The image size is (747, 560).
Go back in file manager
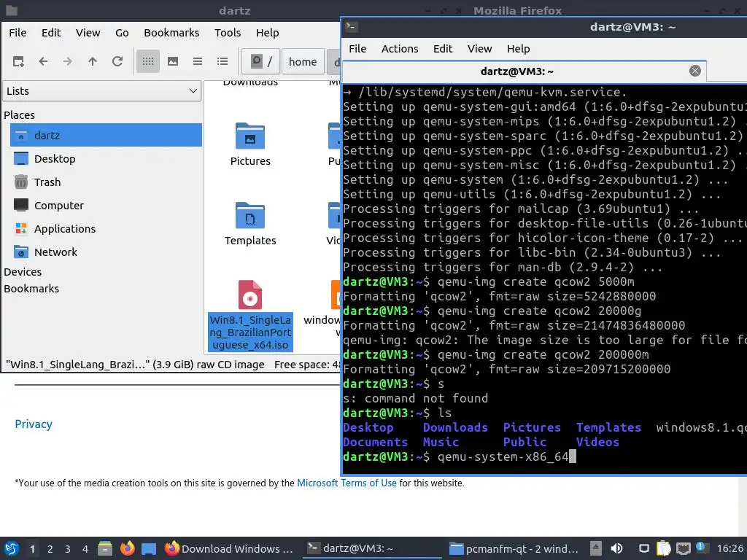tap(43, 61)
